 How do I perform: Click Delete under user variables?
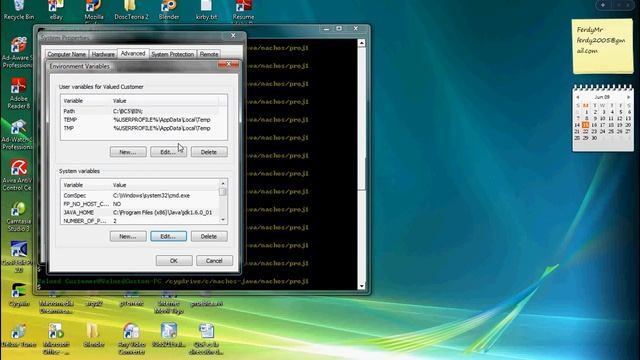pos(209,152)
